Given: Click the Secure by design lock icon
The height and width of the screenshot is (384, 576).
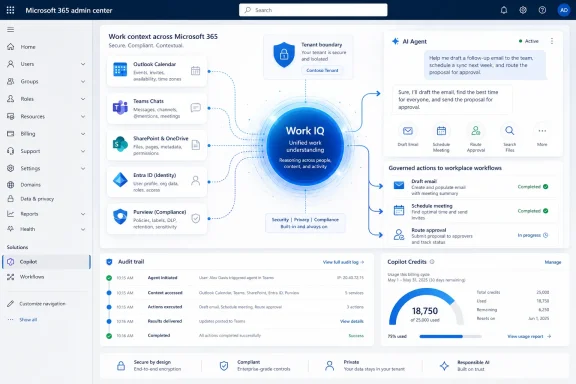Looking at the screenshot, I should 121,366.
